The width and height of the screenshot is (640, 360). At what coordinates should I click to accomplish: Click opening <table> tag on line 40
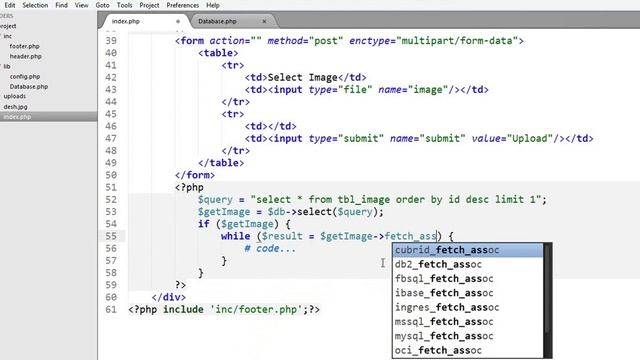click(x=218, y=53)
